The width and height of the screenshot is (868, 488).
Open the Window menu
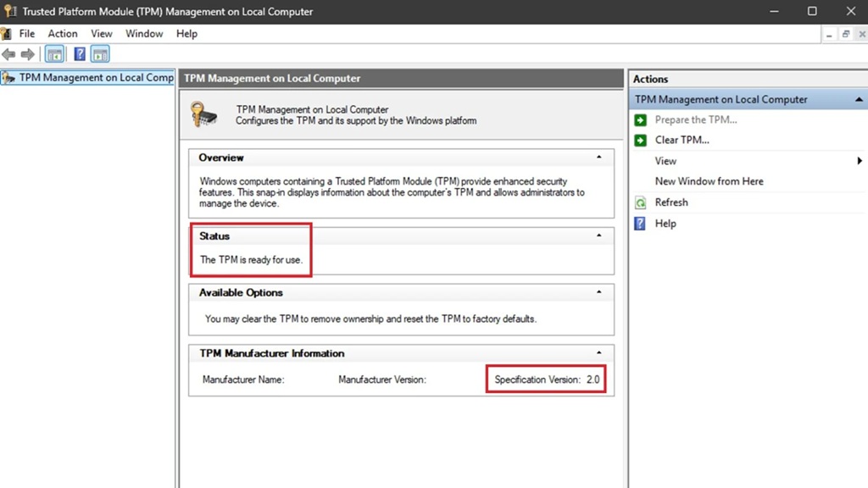(x=144, y=34)
